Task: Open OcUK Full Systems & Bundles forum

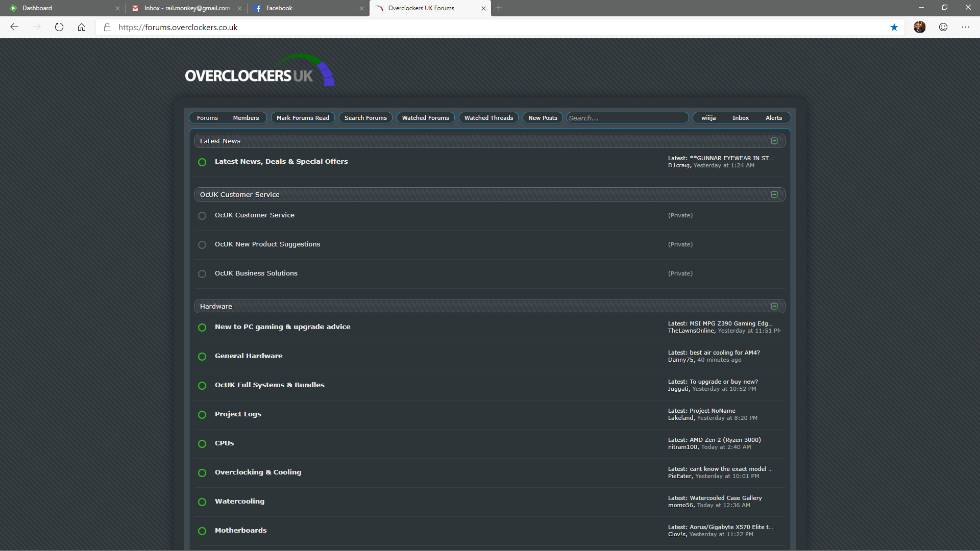Action: (269, 385)
